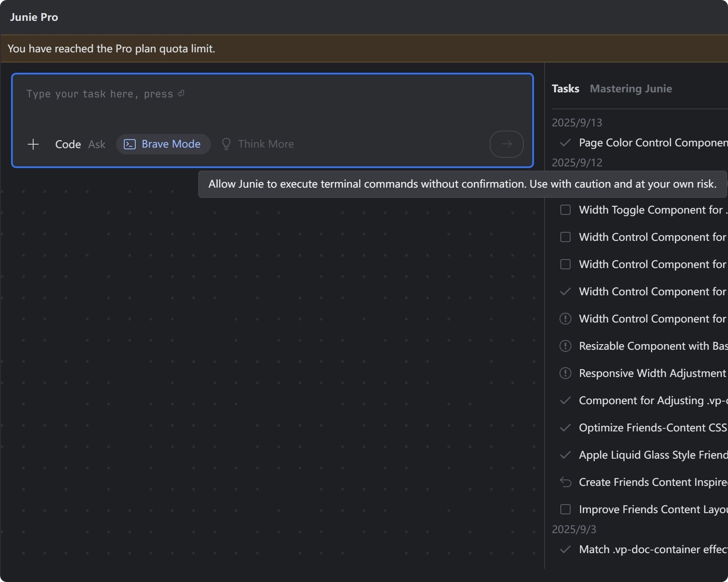Switch to the Mastering Junie tab
Image resolution: width=728 pixels, height=582 pixels.
coord(631,88)
